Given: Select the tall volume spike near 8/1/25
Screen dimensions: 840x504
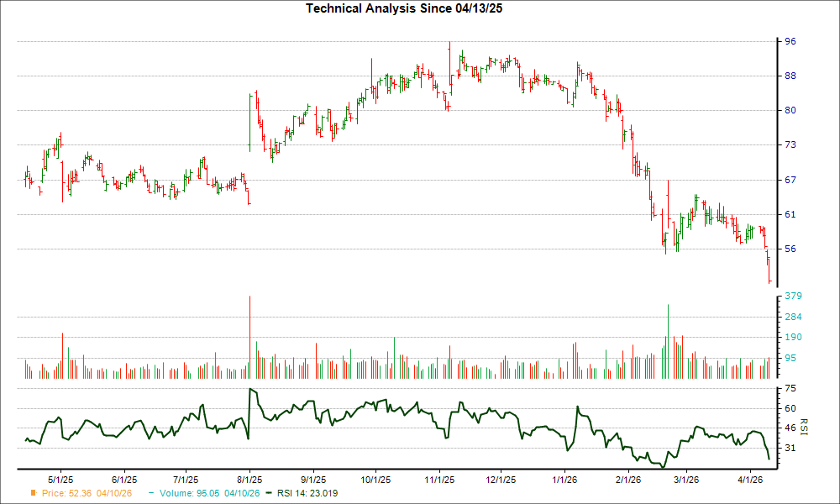Looking at the screenshot, I should [x=249, y=336].
